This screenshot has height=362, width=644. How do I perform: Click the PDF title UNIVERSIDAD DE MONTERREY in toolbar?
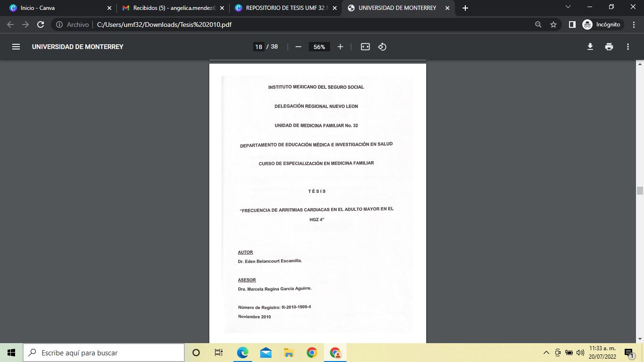point(78,47)
